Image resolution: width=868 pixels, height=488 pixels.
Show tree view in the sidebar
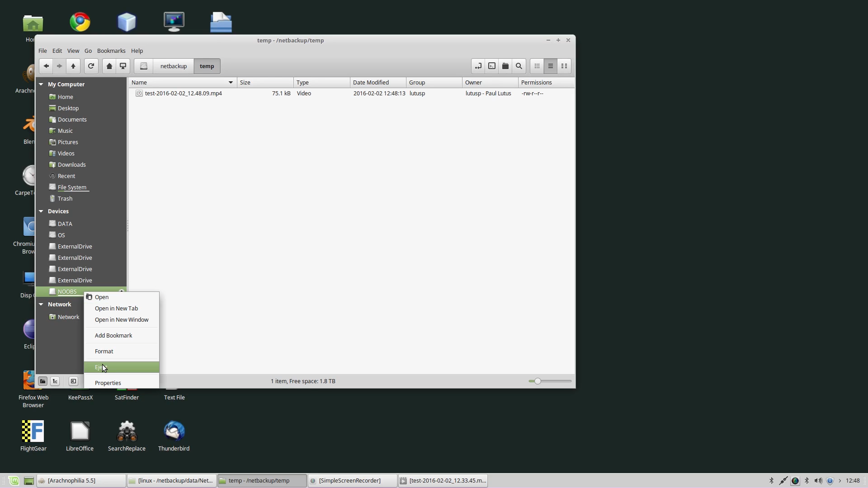(x=55, y=381)
